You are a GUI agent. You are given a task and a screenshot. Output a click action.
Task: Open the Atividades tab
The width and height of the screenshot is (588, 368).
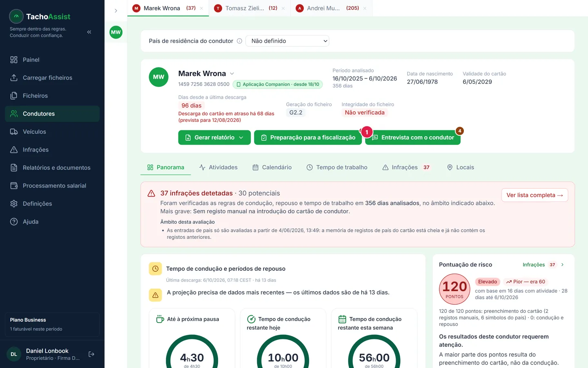coord(218,167)
